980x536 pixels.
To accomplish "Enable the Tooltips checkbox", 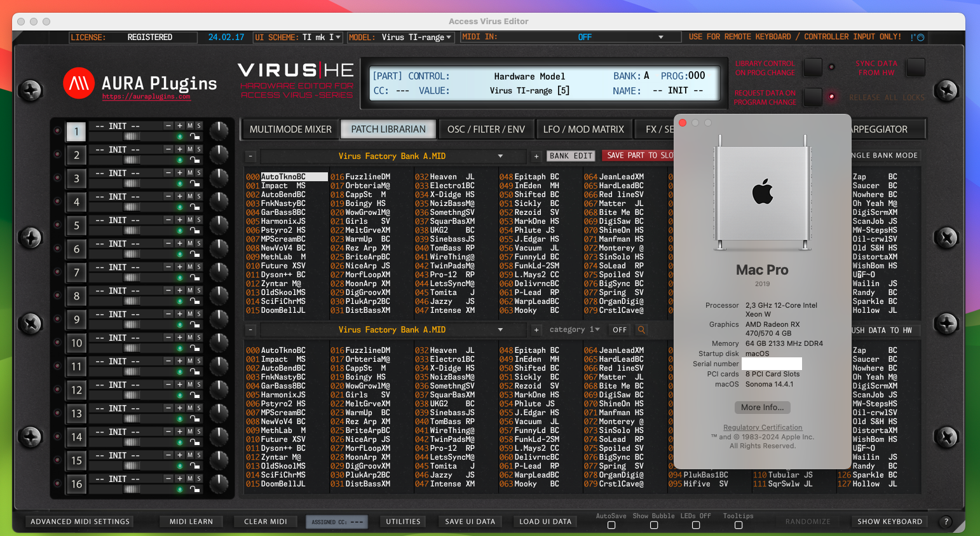I will tap(738, 525).
